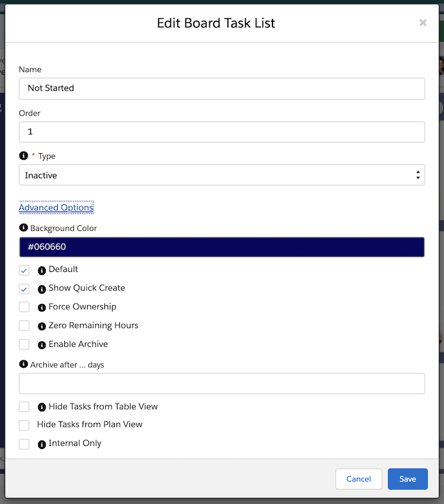Click inside the Name input field
Viewport: 444px width, 504px height.
point(222,88)
